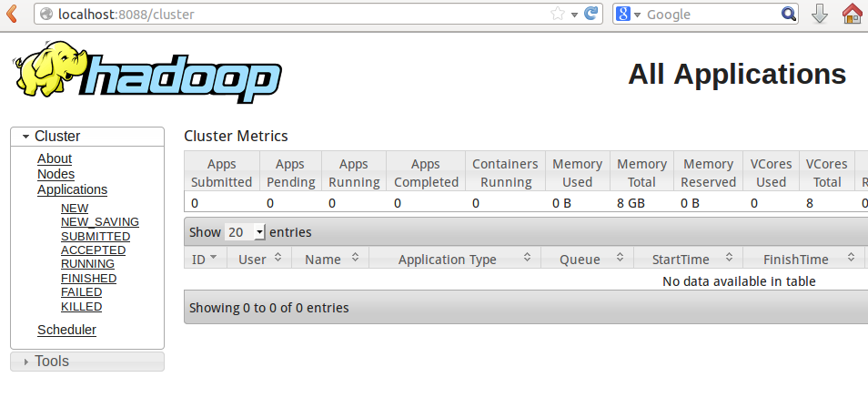
Task: Click the All Applications page title
Action: [737, 74]
